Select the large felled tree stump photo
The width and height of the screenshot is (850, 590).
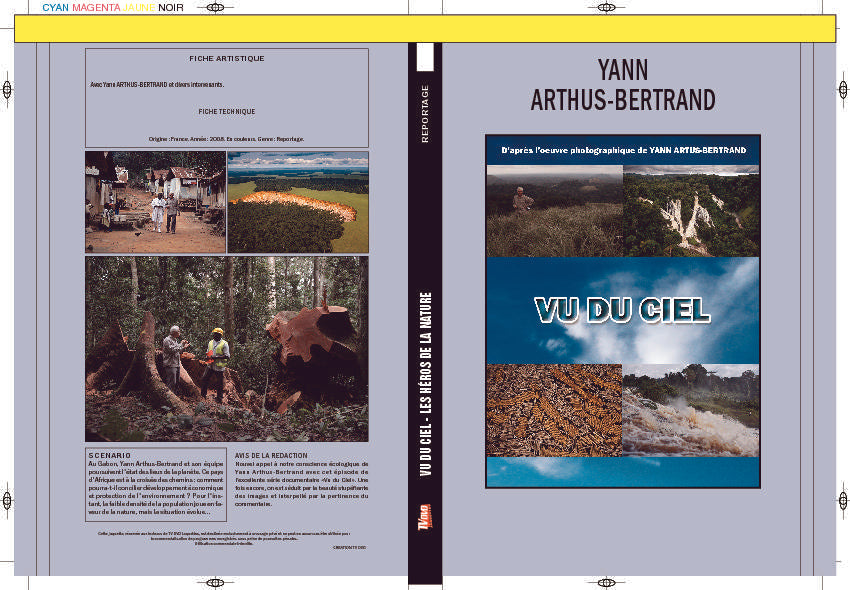pyautogui.click(x=227, y=349)
